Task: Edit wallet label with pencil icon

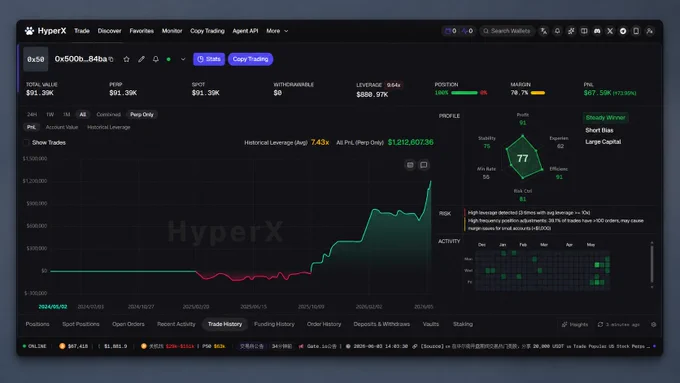Action: click(141, 59)
